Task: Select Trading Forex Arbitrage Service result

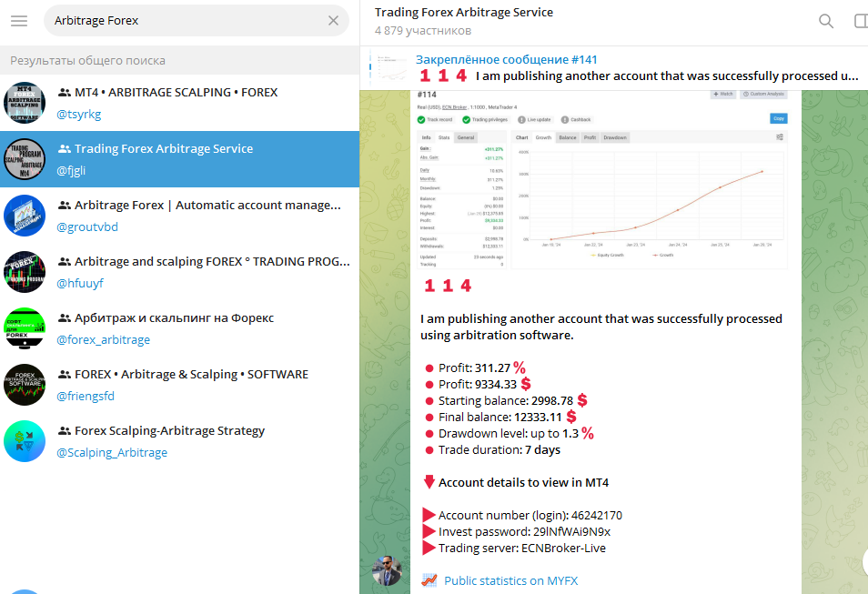Action: coord(179,159)
